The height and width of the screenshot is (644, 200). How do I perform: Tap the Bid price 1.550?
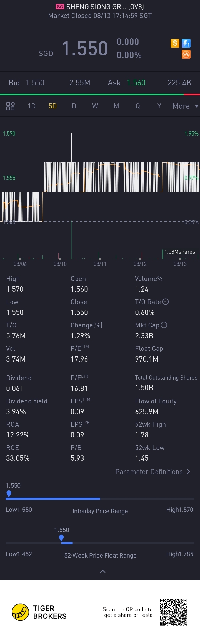click(x=35, y=83)
